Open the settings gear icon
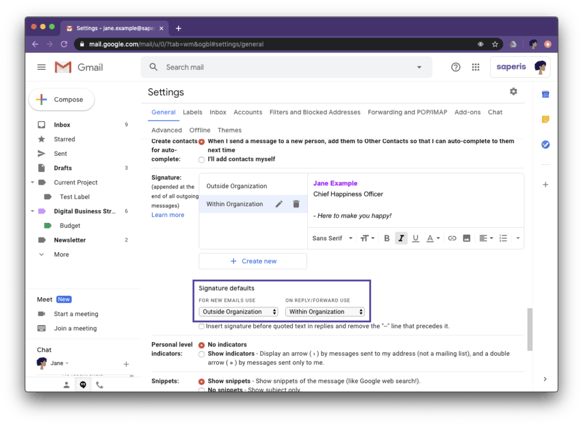Screen dimensions: 583x425 pyautogui.click(x=513, y=91)
